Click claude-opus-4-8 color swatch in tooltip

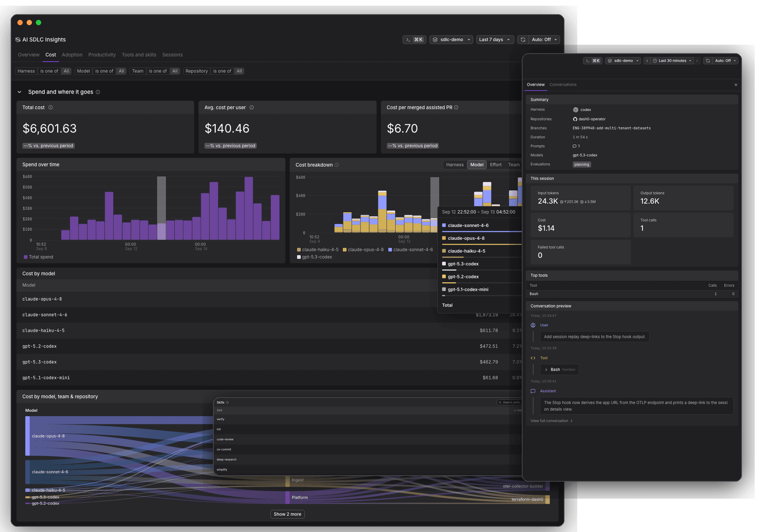tap(444, 238)
